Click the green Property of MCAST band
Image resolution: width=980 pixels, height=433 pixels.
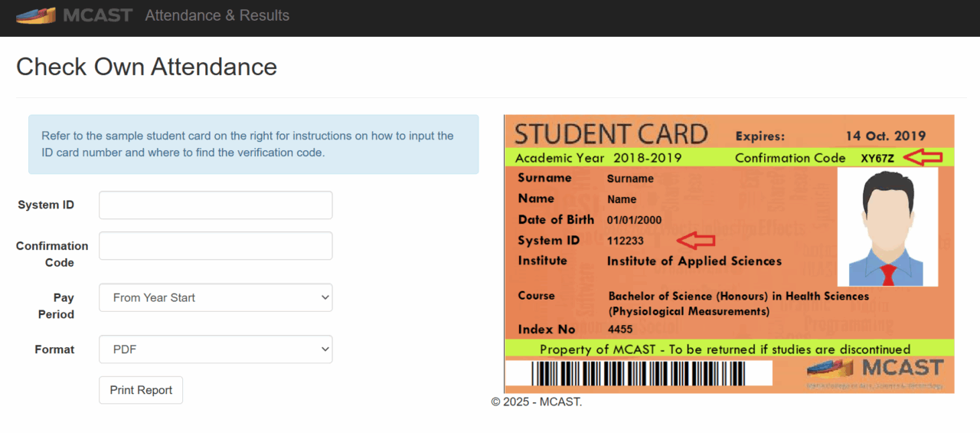coord(725,349)
